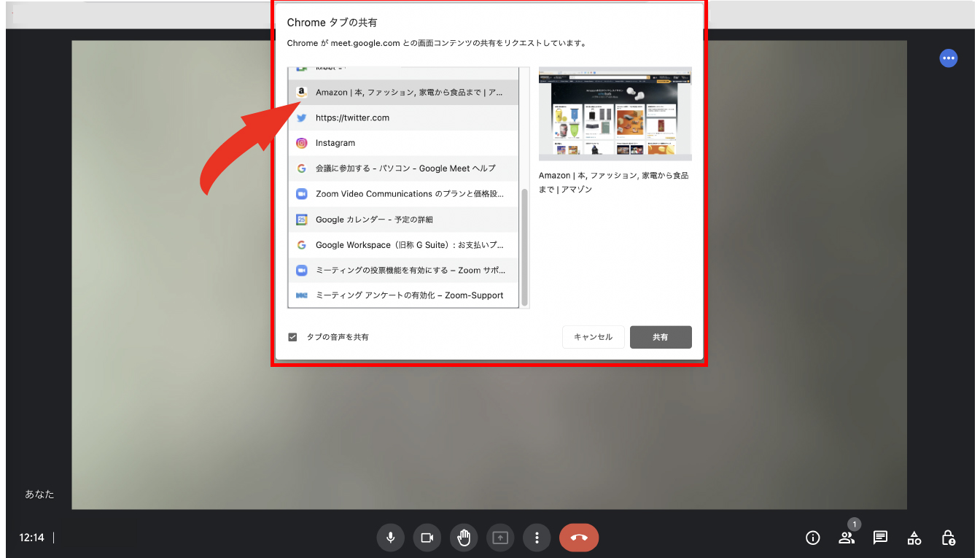Click the present screen icon
Screen dimensions: 980x558
tap(500, 538)
